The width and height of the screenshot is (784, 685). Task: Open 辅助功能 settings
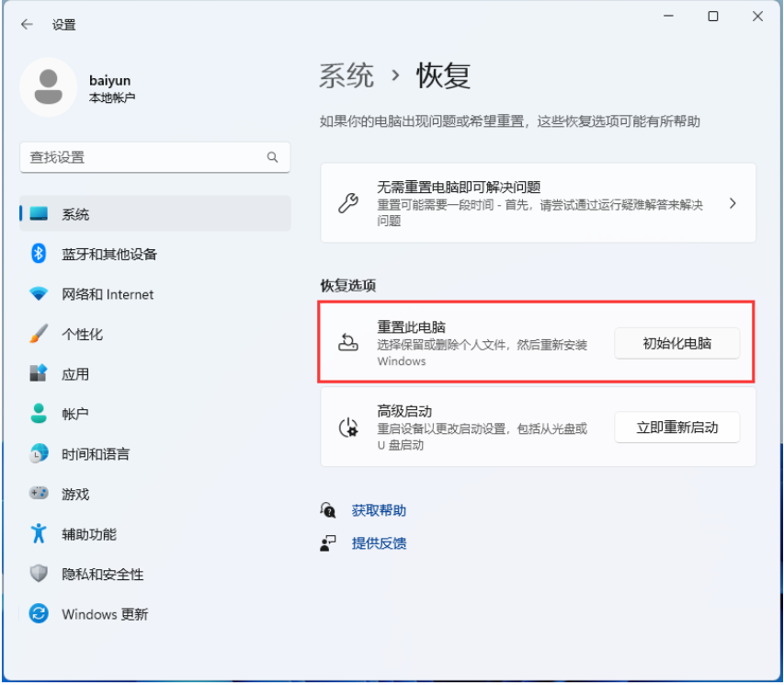(x=155, y=534)
